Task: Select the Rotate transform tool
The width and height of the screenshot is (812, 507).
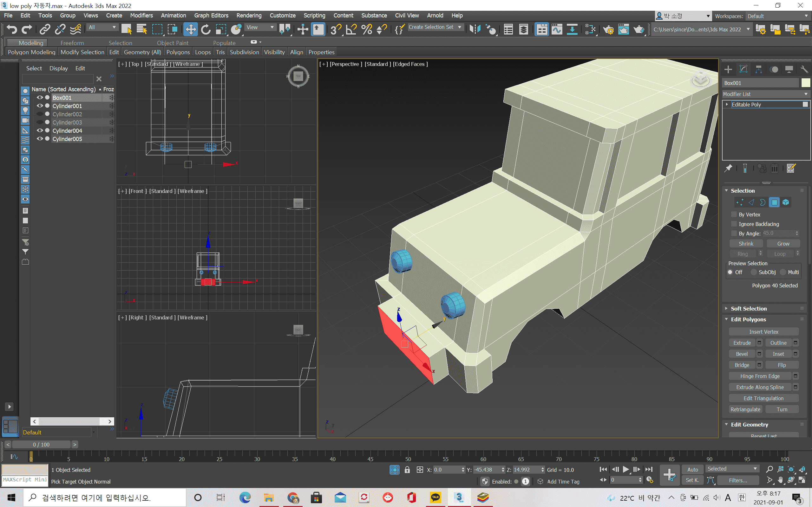Action: coord(206,29)
